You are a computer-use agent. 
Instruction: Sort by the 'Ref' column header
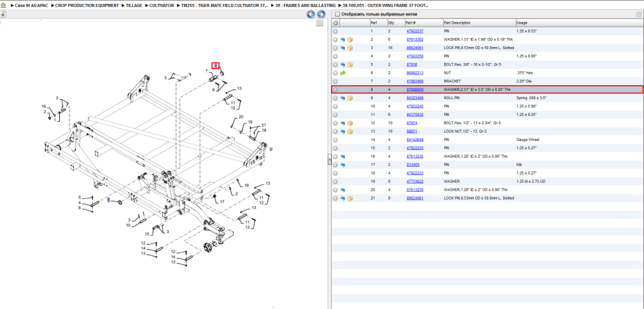point(374,23)
